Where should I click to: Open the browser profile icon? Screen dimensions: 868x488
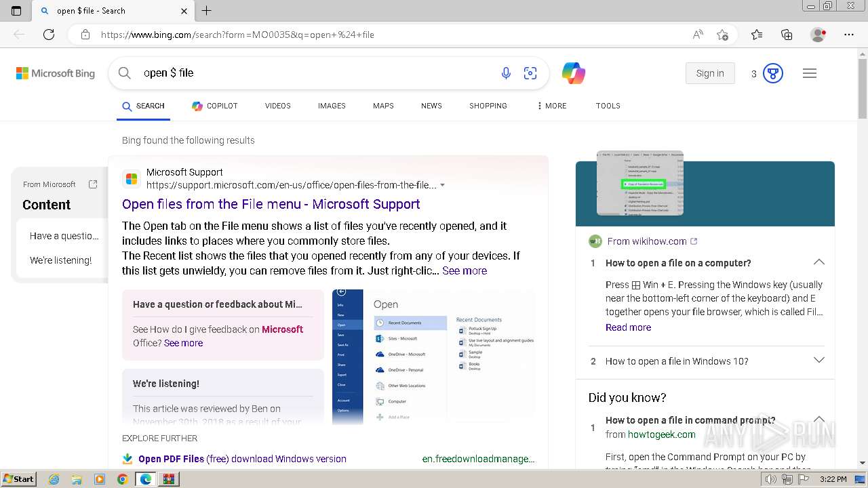818,35
